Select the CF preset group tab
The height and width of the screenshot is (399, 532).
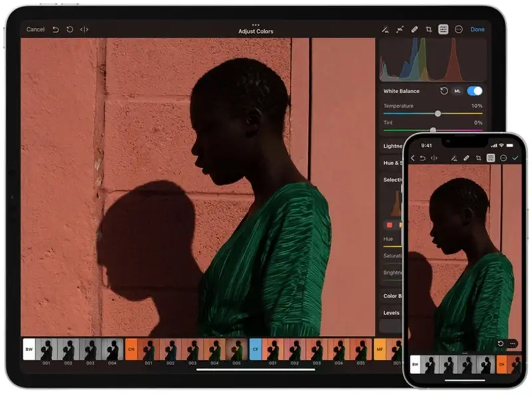(255, 348)
